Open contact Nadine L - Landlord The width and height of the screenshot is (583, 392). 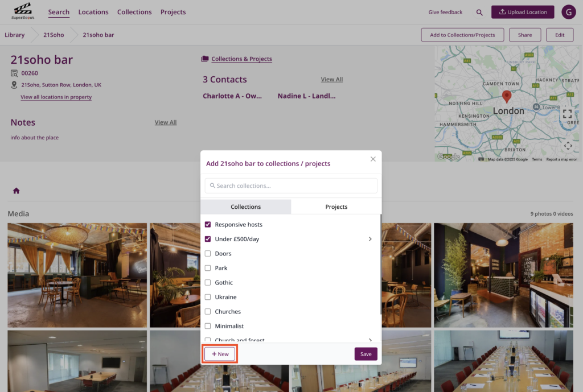(x=306, y=96)
